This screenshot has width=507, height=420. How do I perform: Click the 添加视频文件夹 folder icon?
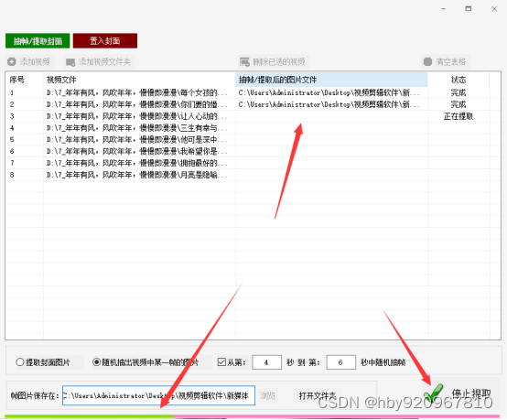click(70, 61)
